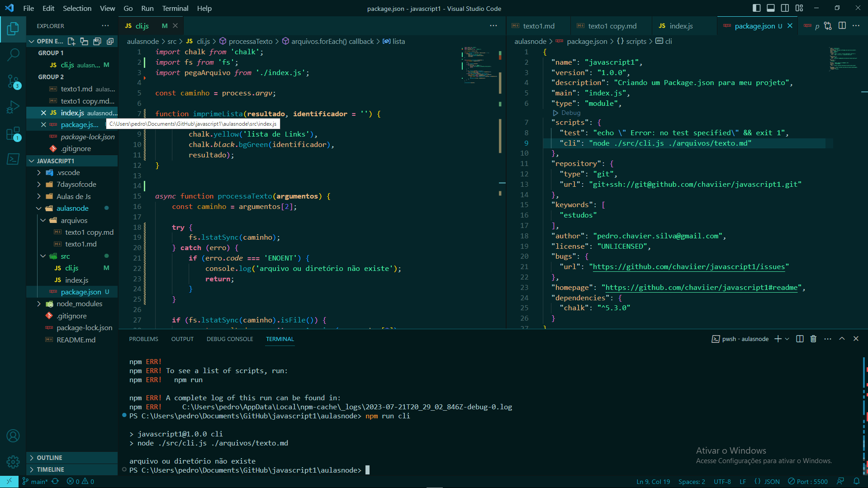This screenshot has width=868, height=488.
Task: Kill terminal with trash icon
Action: point(813,339)
